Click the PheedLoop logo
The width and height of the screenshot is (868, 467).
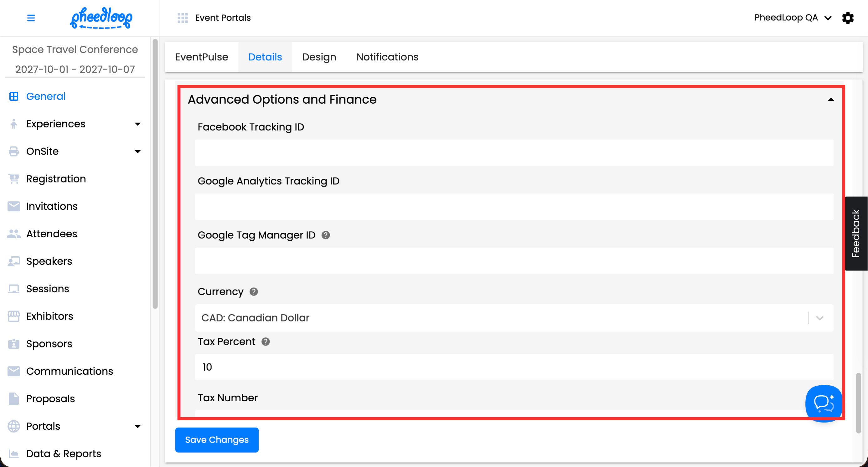(101, 18)
